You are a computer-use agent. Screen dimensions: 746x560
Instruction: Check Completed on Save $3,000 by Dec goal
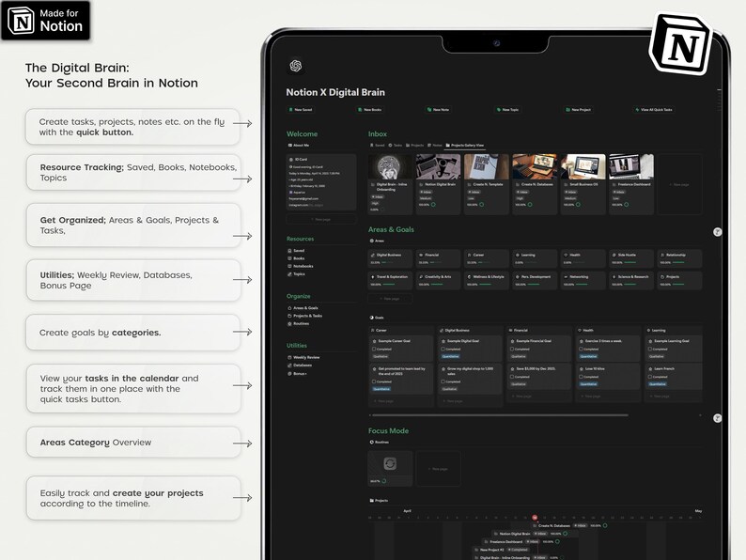click(512, 377)
